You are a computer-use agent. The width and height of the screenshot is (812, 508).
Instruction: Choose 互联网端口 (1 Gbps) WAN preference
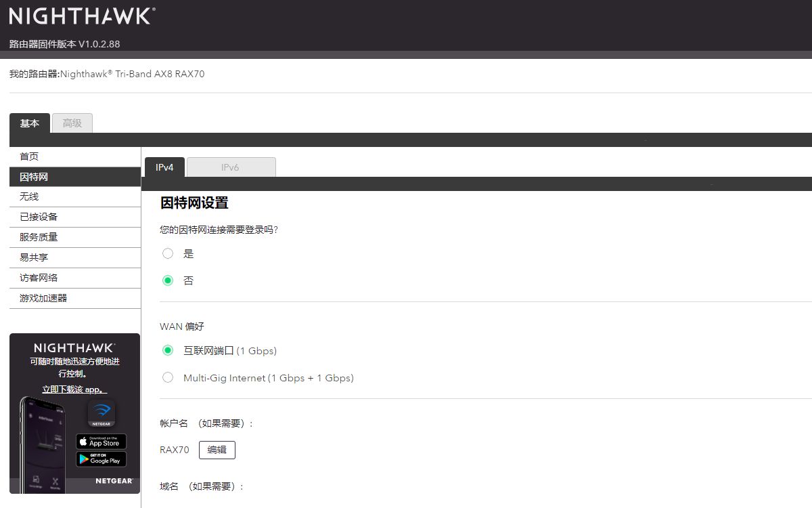(168, 350)
